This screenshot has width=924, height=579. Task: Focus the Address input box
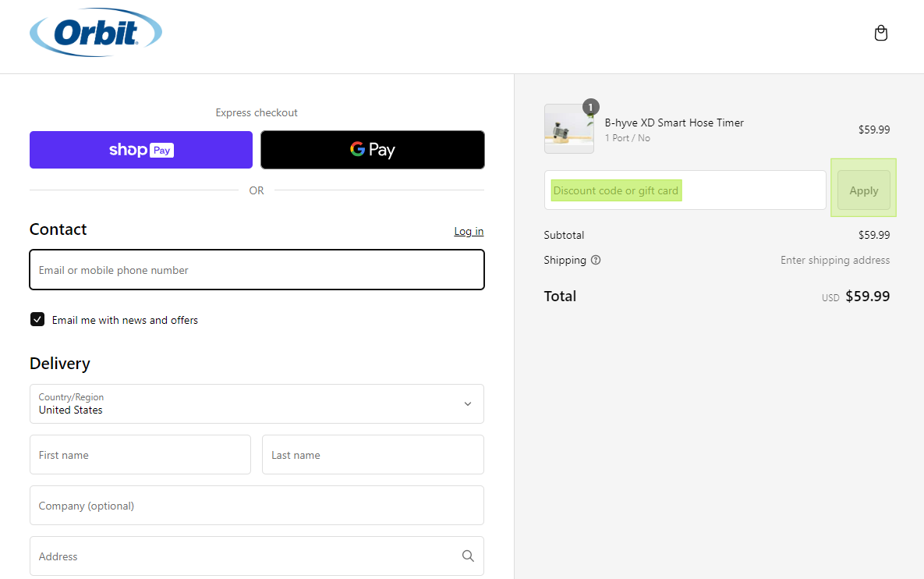[242, 556]
